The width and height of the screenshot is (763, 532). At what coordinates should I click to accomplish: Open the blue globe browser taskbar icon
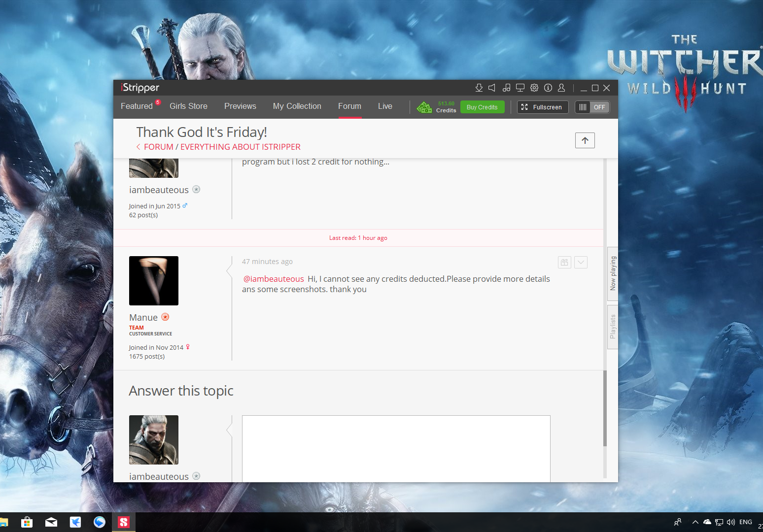point(100,522)
